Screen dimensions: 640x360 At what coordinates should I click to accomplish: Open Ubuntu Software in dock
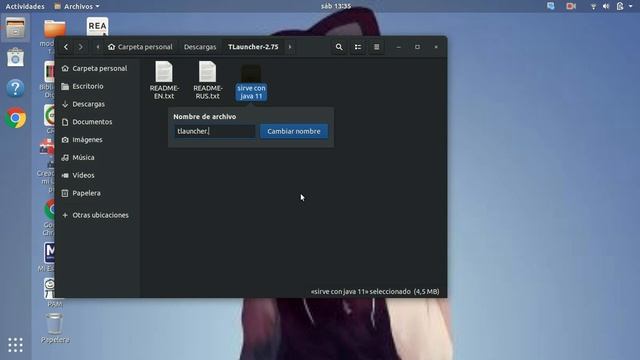pos(16,58)
